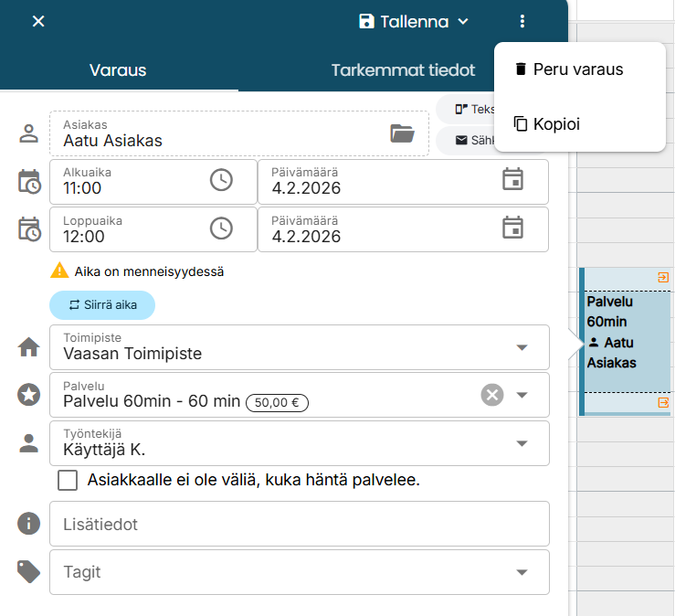Clear the selected Palvelu with X icon

pos(492,395)
